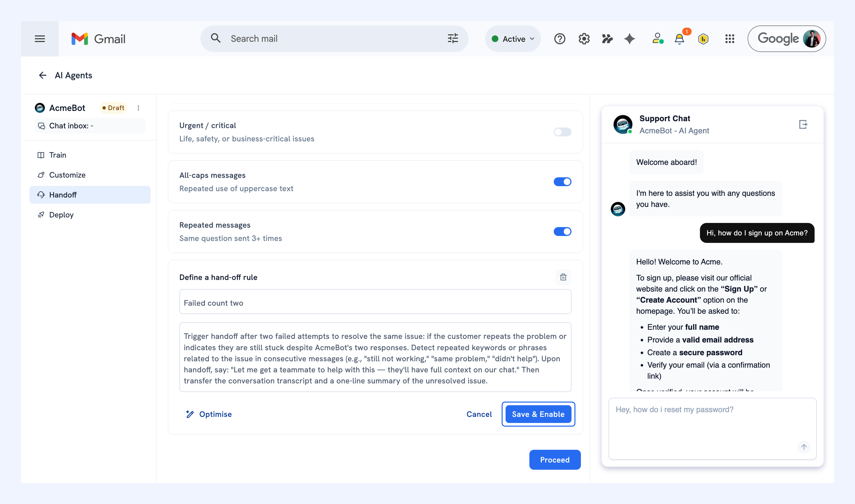Click the 'Support Chat' title
This screenshot has width=855, height=504.
665,118
